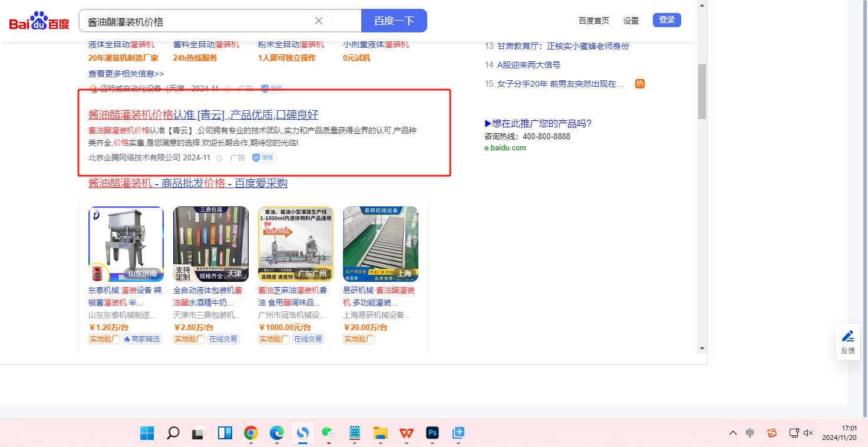Open the Widgets panel icon on taskbar
Viewport: 868px width, 447px height.
[225, 433]
